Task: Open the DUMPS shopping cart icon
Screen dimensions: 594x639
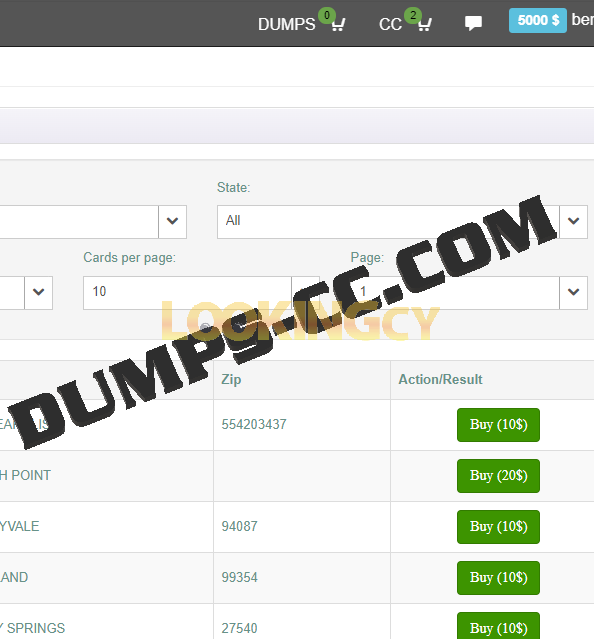Action: [338, 25]
